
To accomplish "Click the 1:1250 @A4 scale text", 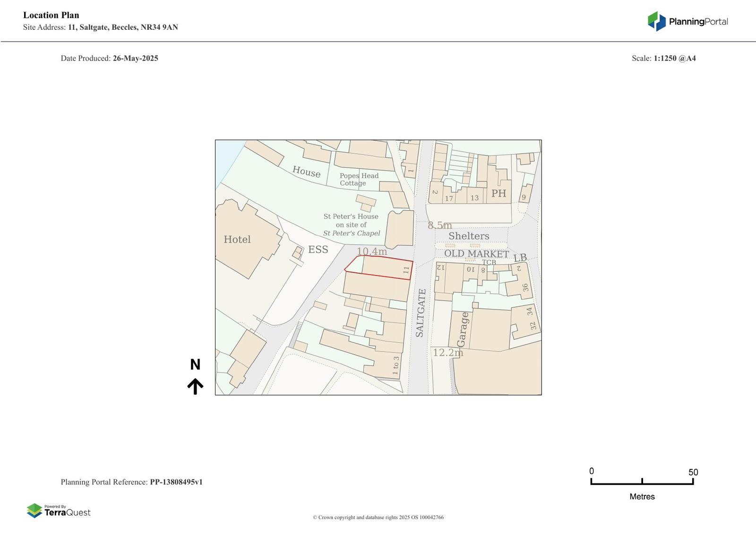I will (674, 59).
